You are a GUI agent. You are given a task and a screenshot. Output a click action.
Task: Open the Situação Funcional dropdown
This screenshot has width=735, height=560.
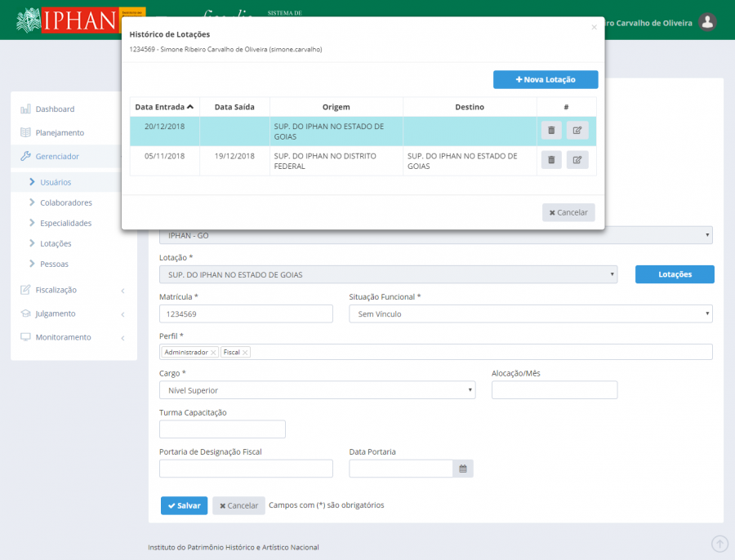[x=530, y=313]
